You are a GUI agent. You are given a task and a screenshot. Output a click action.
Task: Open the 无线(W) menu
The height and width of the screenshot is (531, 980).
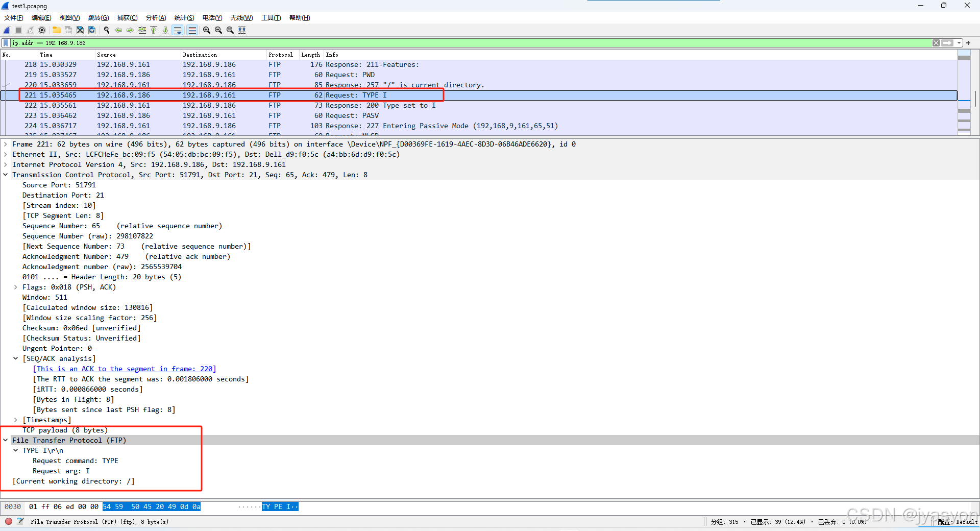(241, 17)
